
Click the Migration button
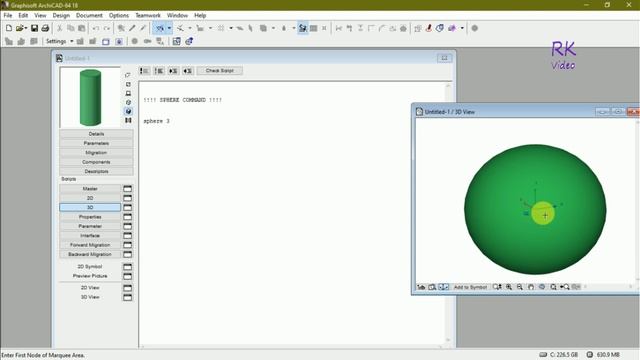click(96, 153)
